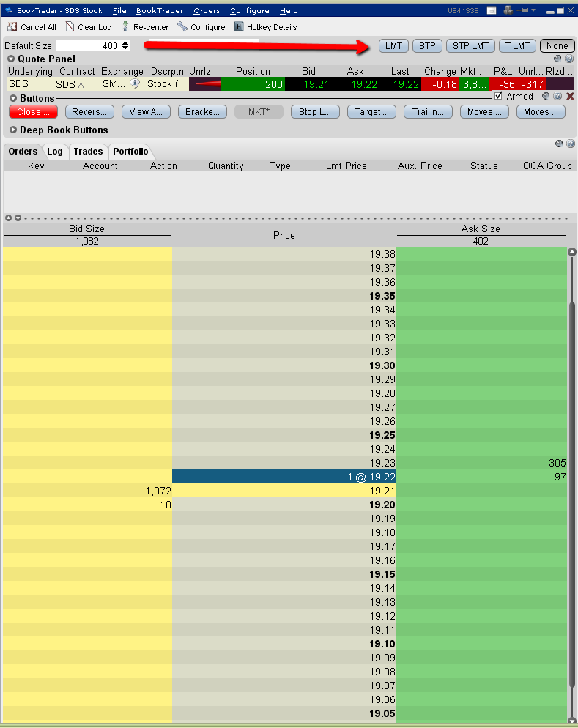The height and width of the screenshot is (728, 578).
Task: Click the white window icon beside the account number
Action: click(492, 10)
